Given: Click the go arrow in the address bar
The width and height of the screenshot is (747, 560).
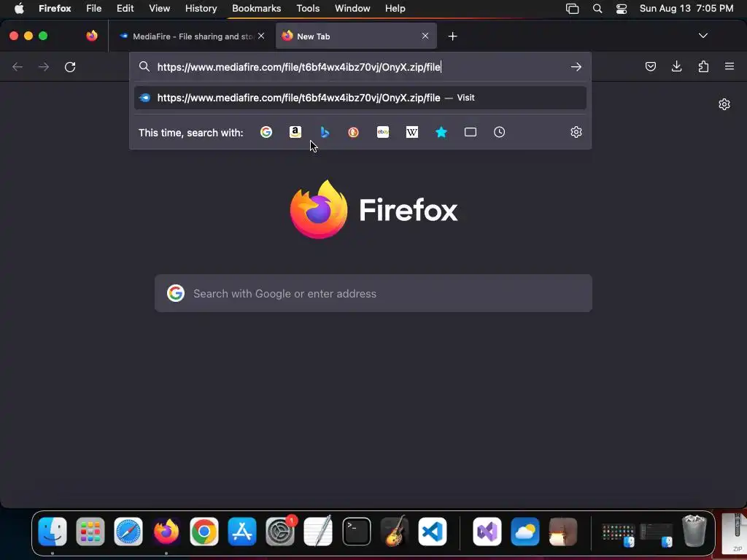Looking at the screenshot, I should pos(576,67).
